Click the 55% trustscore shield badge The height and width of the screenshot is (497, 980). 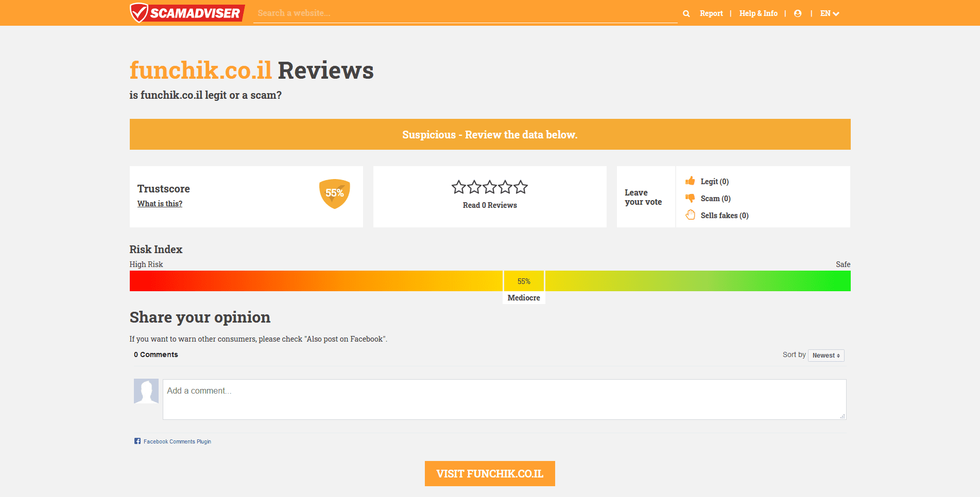point(334,193)
